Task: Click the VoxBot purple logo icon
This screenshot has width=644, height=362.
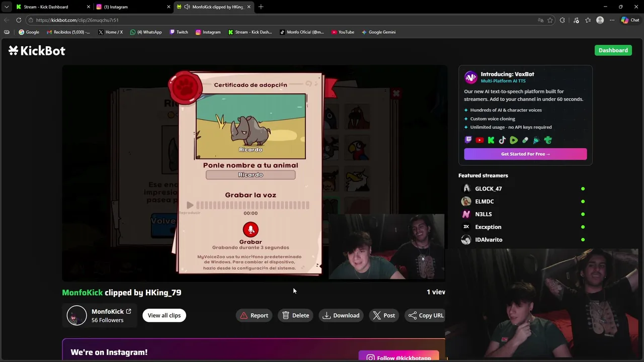Action: click(470, 77)
